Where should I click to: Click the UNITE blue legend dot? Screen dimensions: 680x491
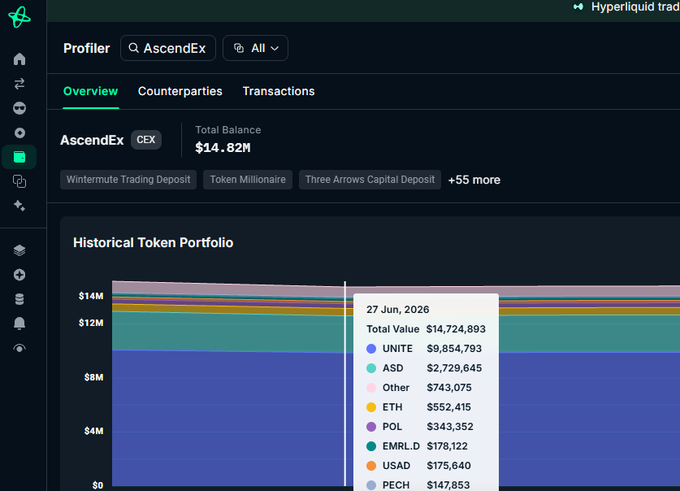(371, 349)
